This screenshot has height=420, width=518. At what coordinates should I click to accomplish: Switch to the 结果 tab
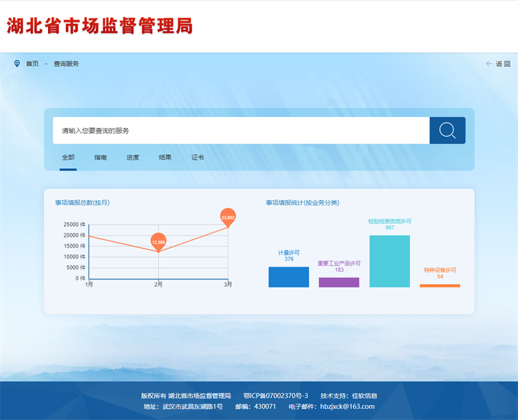point(165,157)
